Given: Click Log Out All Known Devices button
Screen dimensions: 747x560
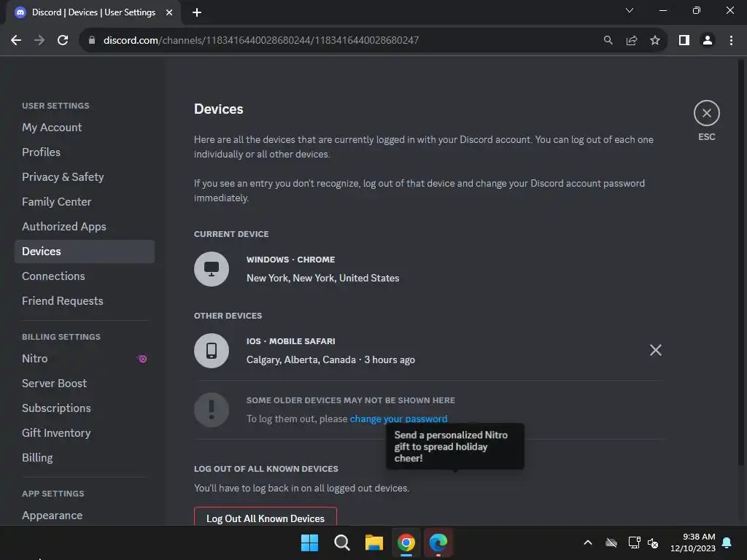Looking at the screenshot, I should [x=266, y=517].
